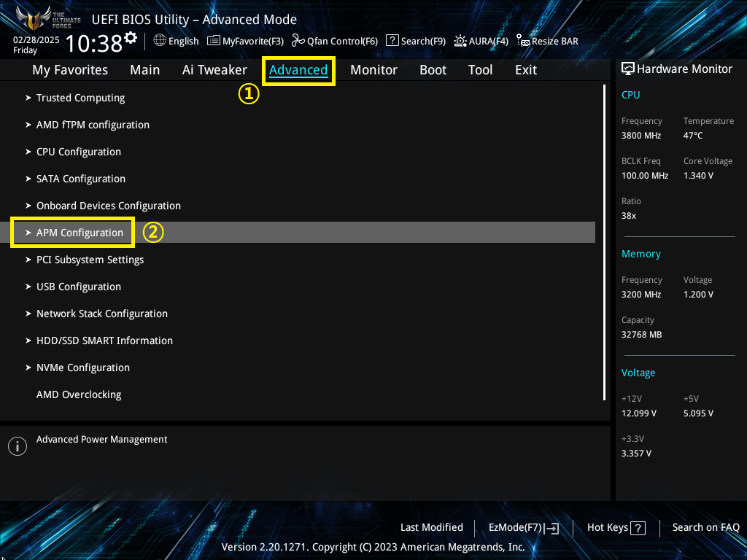The height and width of the screenshot is (560, 747).
Task: Open the Tool tab
Action: point(480,70)
